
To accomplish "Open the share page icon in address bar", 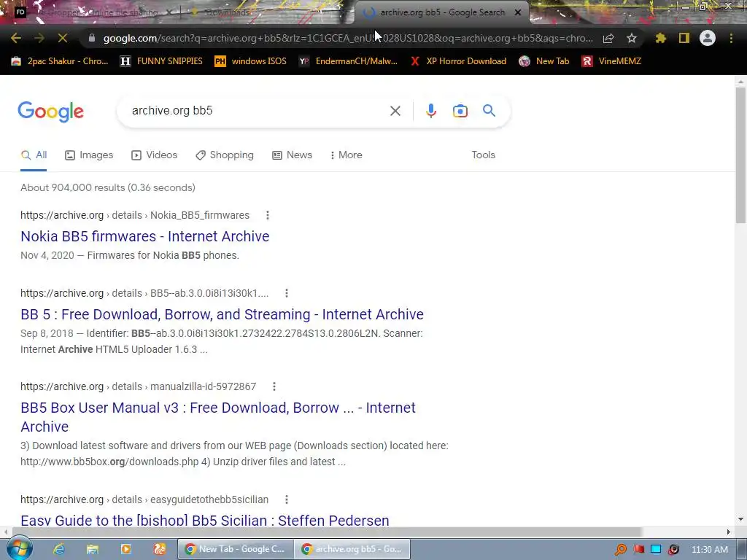I will coord(608,39).
